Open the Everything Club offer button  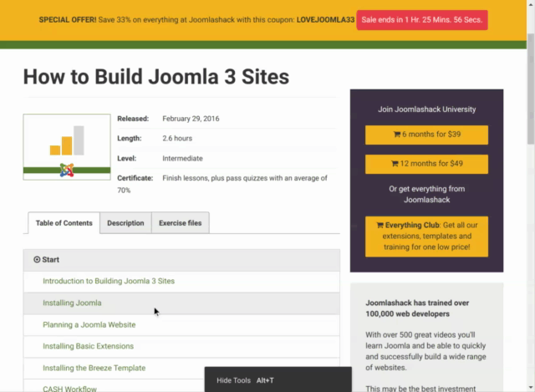tap(426, 237)
